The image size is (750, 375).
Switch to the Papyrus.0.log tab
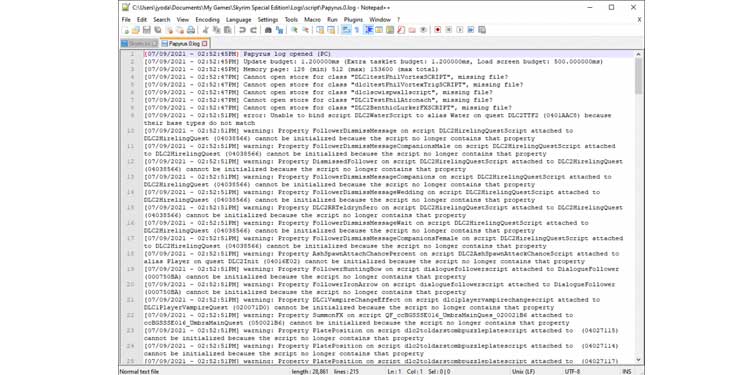coord(184,44)
